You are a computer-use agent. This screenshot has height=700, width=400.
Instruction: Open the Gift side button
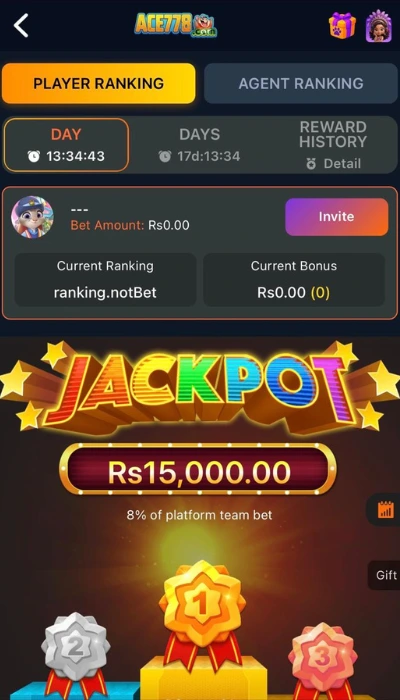[384, 575]
